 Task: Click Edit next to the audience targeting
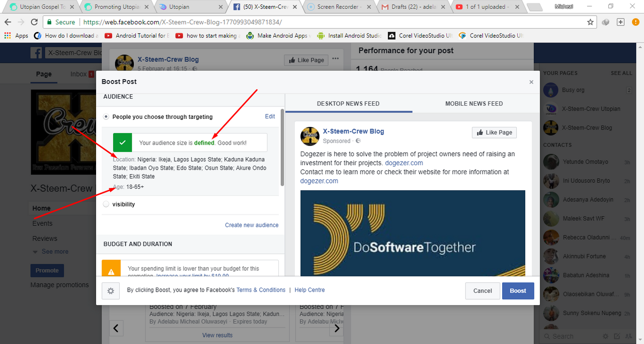coord(270,116)
